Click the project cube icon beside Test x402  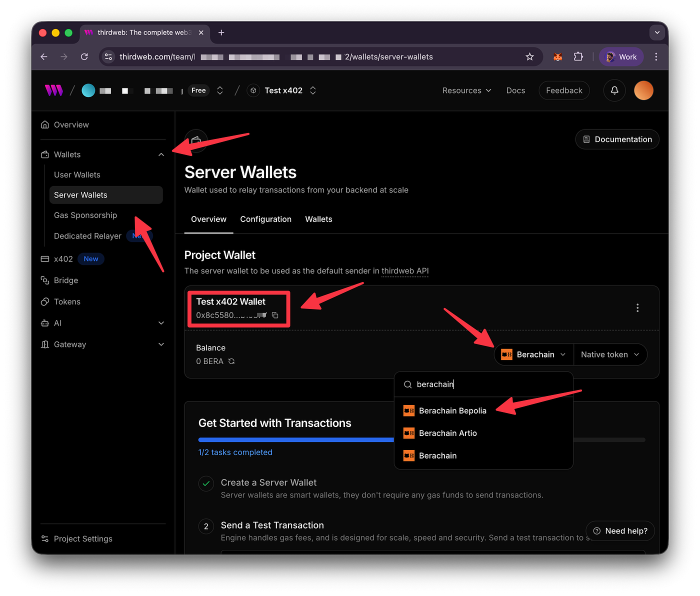click(253, 90)
